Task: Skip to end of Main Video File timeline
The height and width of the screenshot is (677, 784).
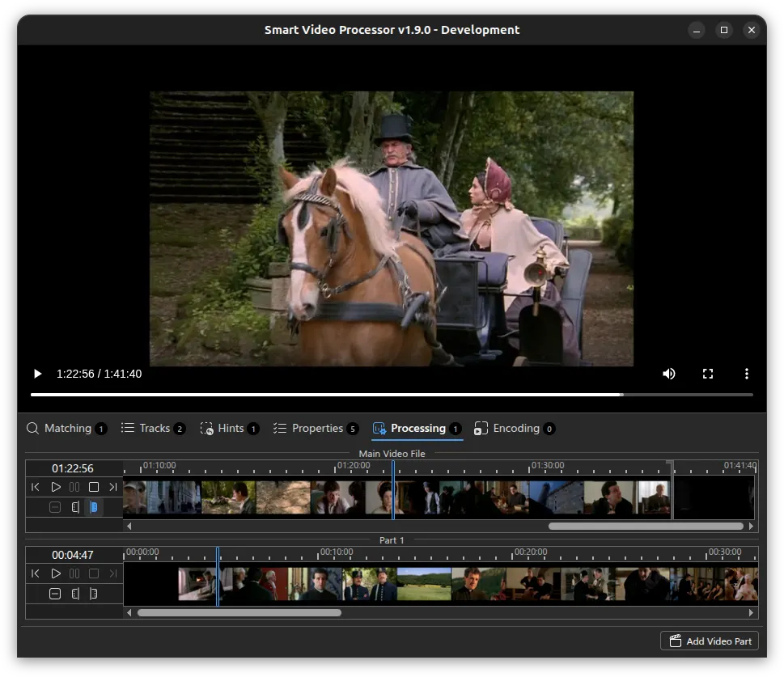Action: click(113, 487)
